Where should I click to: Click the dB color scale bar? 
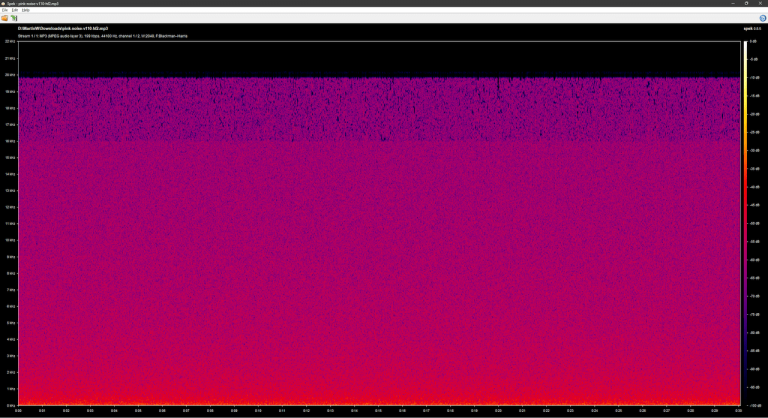coord(743,220)
